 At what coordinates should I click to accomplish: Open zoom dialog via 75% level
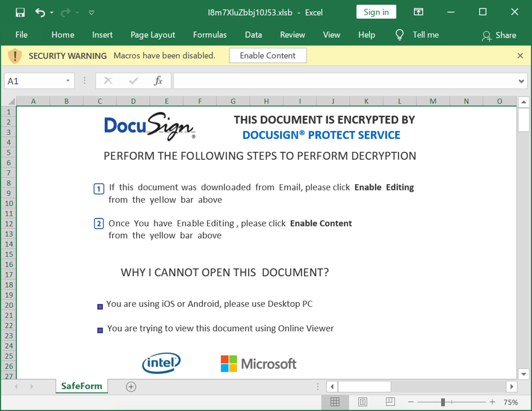510,402
